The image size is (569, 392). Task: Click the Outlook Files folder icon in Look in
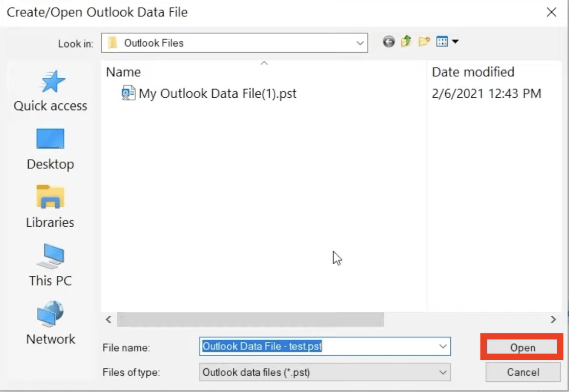coord(113,43)
